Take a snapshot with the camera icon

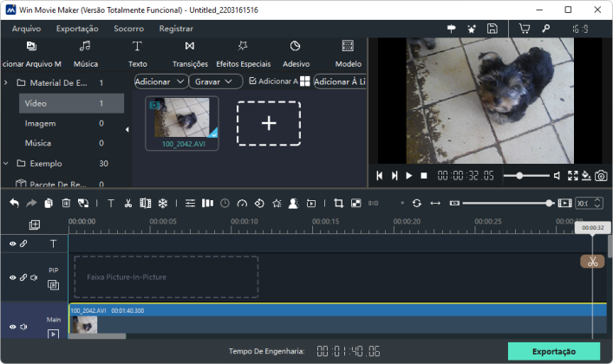[601, 176]
